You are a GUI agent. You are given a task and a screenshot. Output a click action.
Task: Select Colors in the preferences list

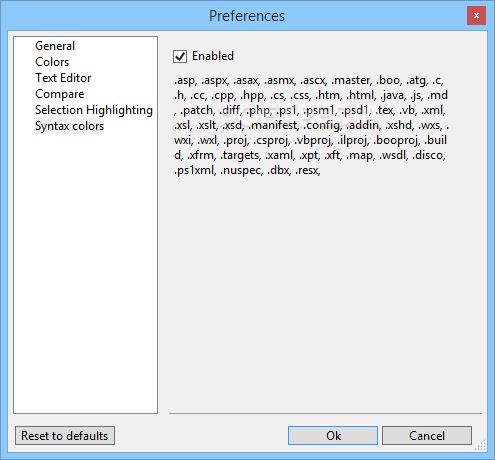pyautogui.click(x=52, y=62)
